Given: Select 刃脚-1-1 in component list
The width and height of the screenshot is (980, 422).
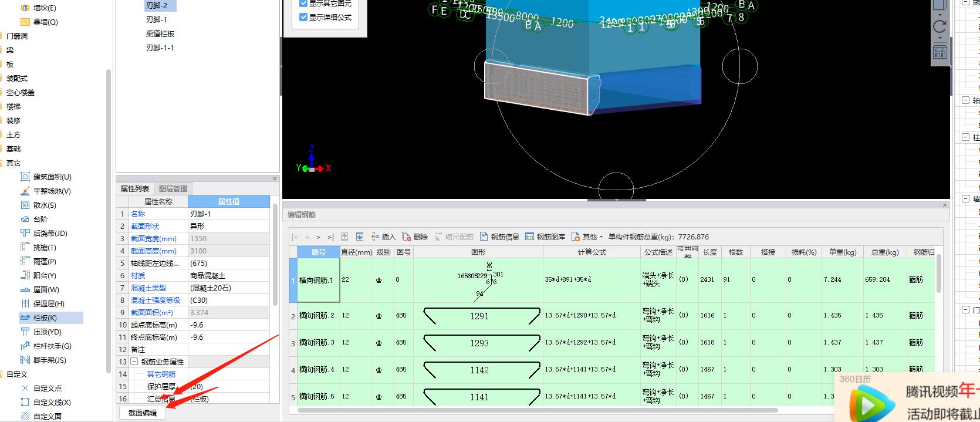Looking at the screenshot, I should tap(160, 48).
